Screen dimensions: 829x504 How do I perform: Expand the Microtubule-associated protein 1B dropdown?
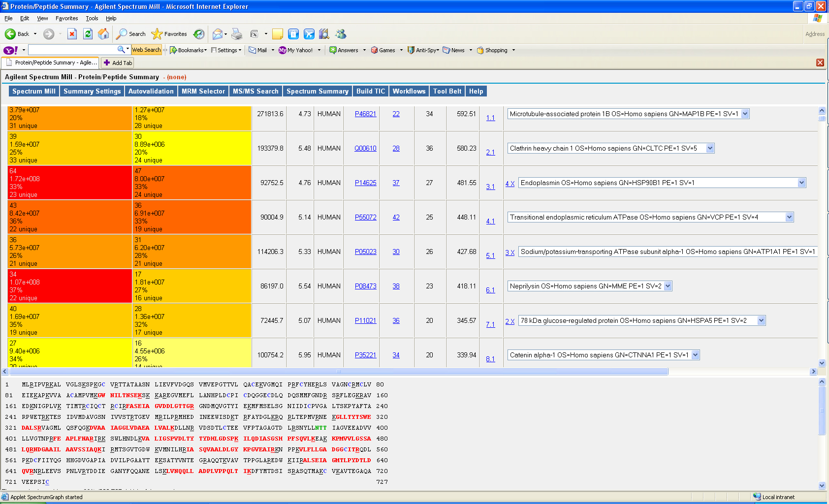click(745, 114)
